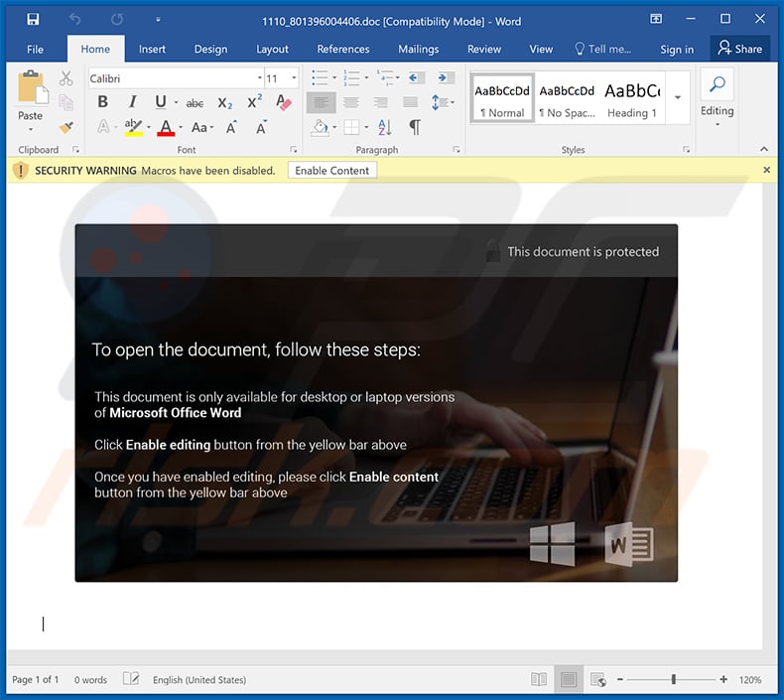Open the Change Case Aa menu
The image size is (784, 700).
click(202, 127)
